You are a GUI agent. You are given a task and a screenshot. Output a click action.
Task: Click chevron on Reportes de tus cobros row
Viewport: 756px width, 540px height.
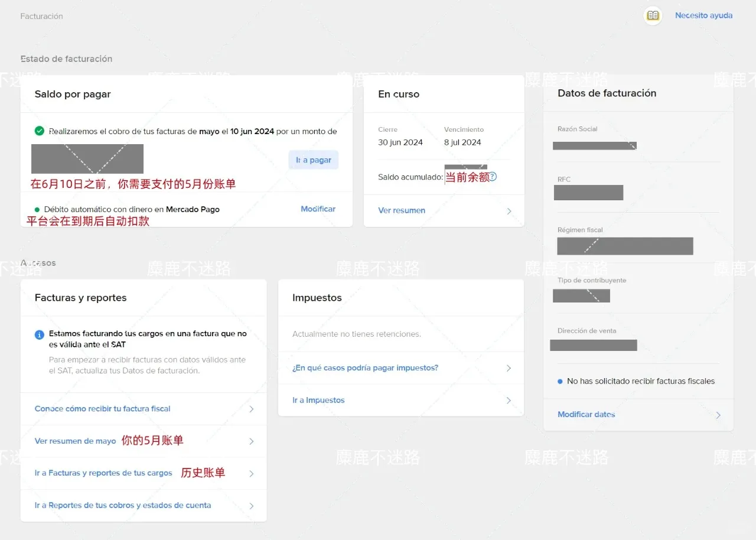coord(252,506)
